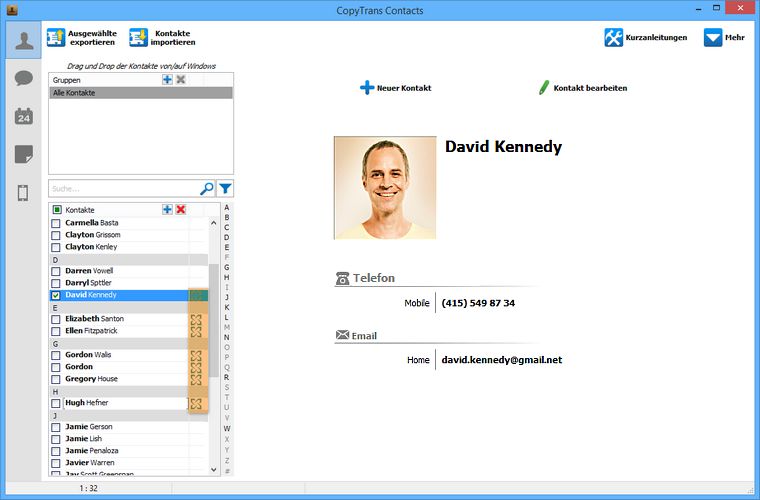Image resolution: width=760 pixels, height=500 pixels.
Task: Delete group with gray X icon
Action: tap(181, 79)
